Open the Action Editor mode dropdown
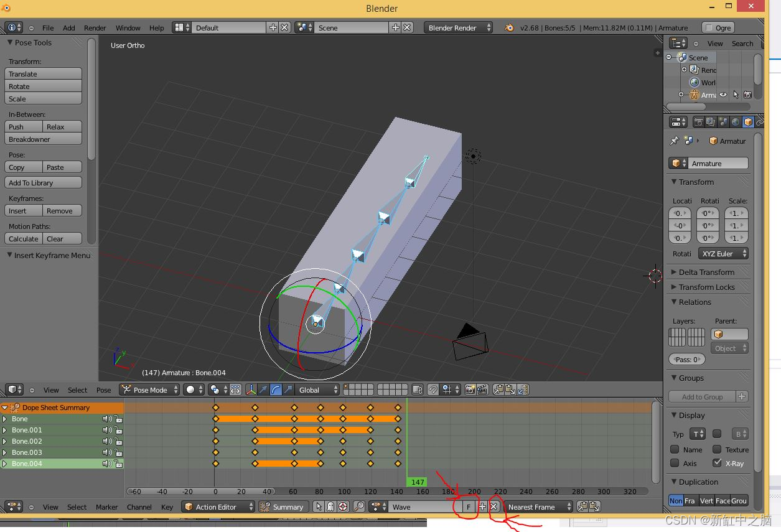The width and height of the screenshot is (781, 532). [x=218, y=506]
